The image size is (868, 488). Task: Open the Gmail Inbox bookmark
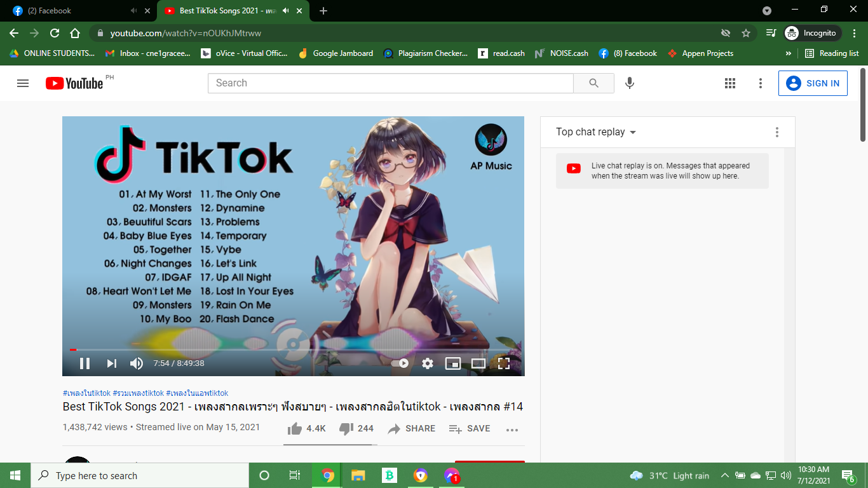coord(148,53)
